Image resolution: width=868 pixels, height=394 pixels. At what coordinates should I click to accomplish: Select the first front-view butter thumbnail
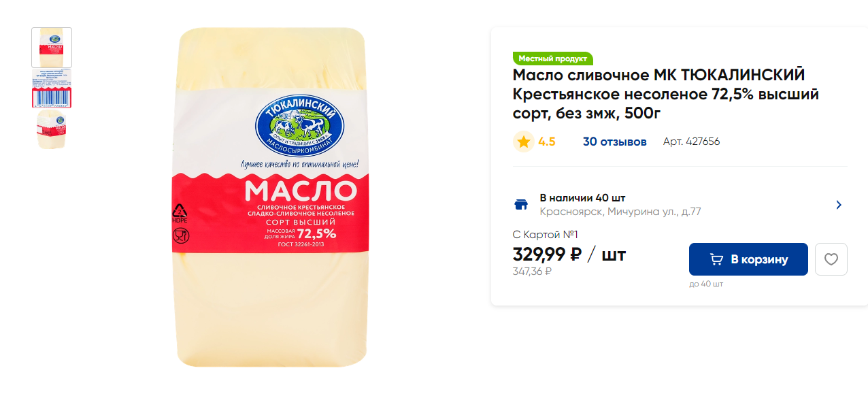[x=52, y=48]
